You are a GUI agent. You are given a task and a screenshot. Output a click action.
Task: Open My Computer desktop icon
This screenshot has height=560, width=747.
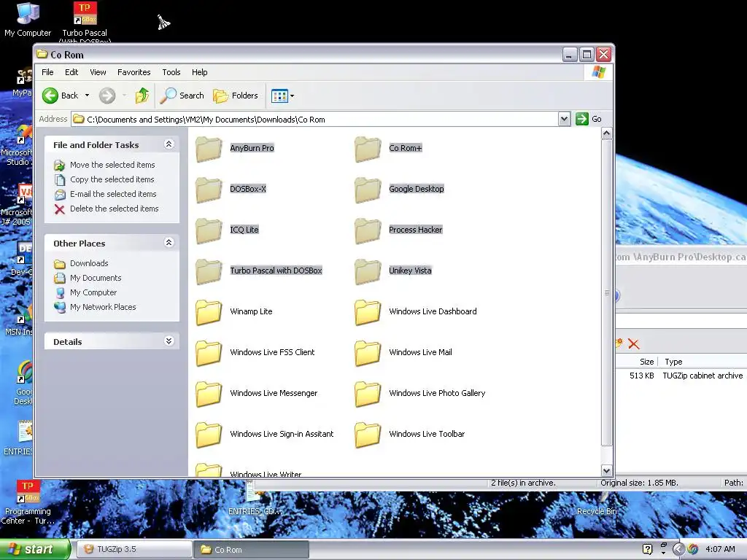[x=28, y=20]
